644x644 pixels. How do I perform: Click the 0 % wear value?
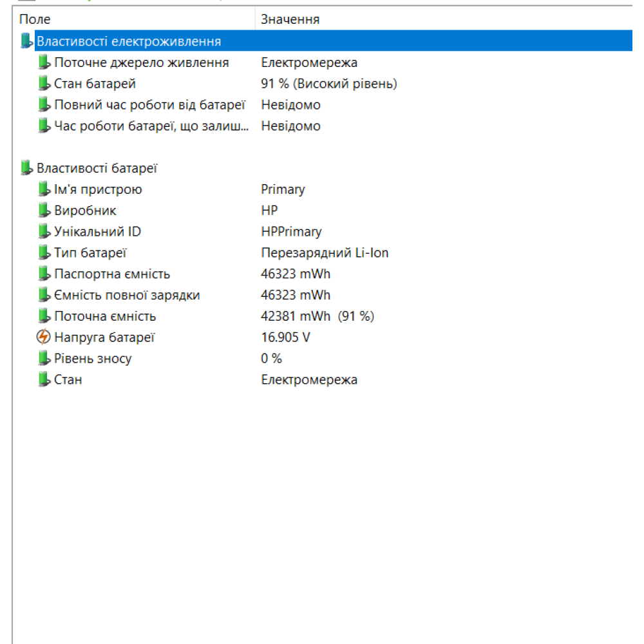[x=272, y=358]
